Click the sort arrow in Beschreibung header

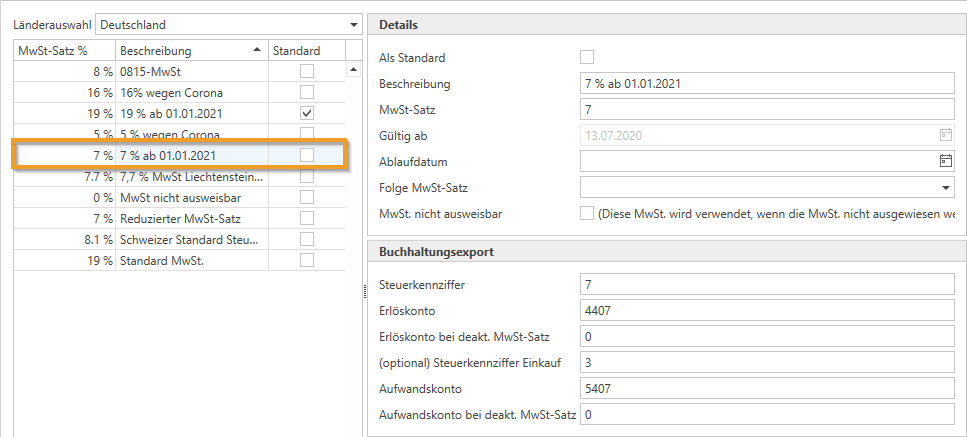click(x=255, y=50)
